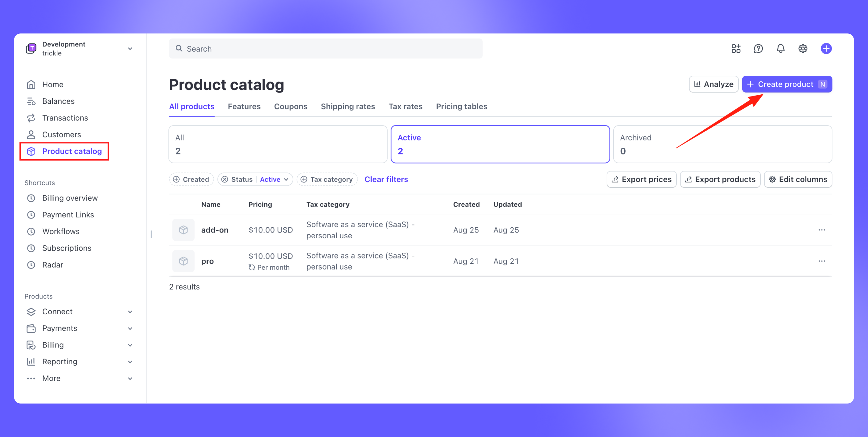Screen dimensions: 868x437
Task: Click the Product catalog box icon
Action: pos(31,151)
